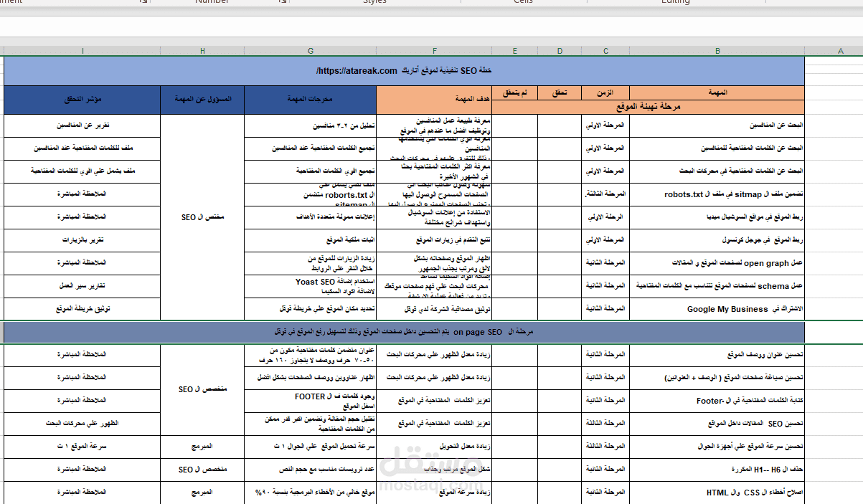This screenshot has width=863, height=504.
Task: Select the goal cell "زيادة معدل التحويل"
Action: pyautogui.click(x=435, y=446)
